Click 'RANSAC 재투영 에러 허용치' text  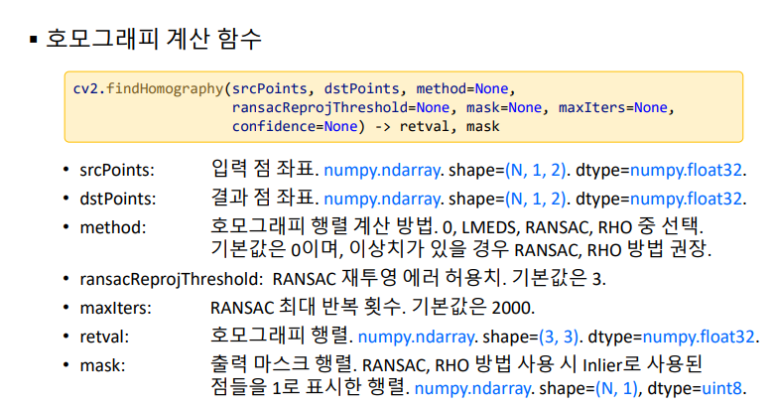386,278
